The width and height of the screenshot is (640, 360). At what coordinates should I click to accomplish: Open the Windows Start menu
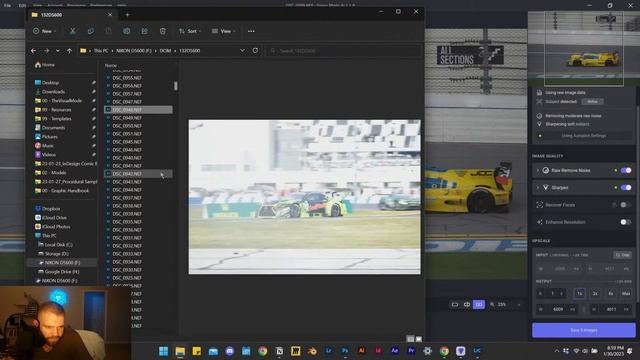coord(164,351)
